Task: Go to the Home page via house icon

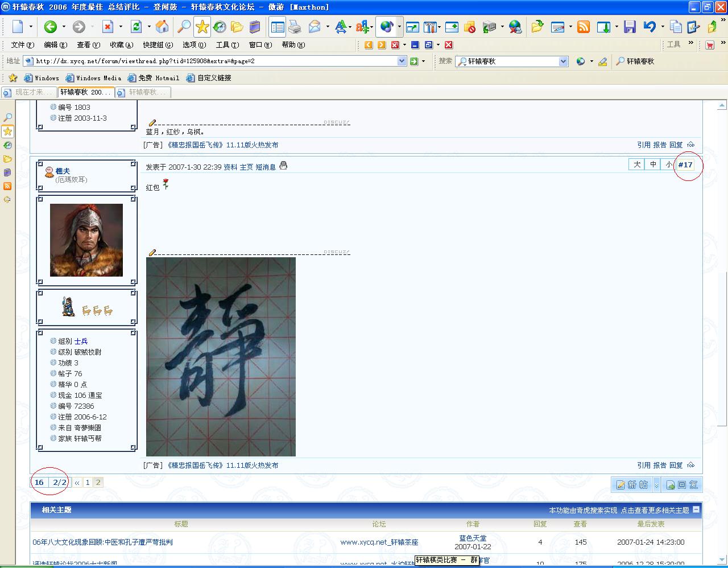Action: (162, 27)
